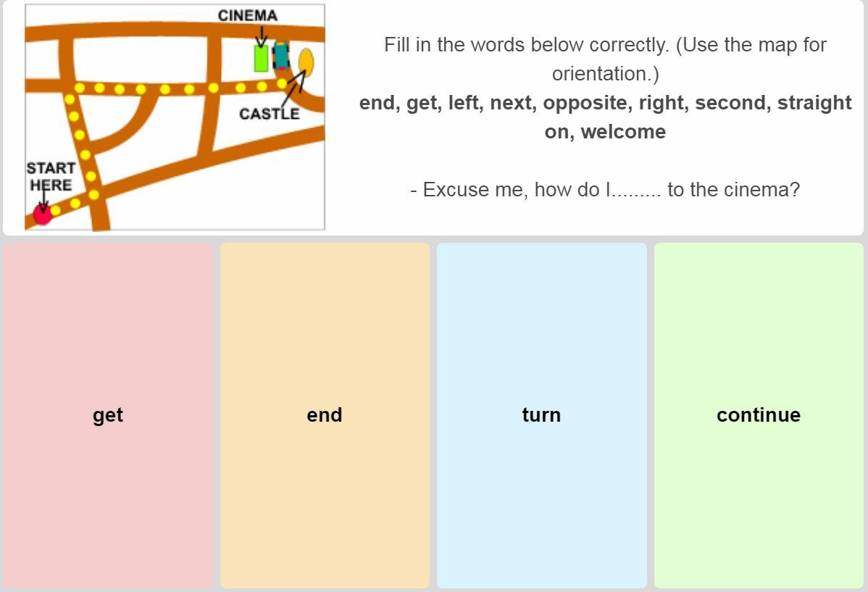Click the arrow pointing to the castle

click(x=294, y=88)
